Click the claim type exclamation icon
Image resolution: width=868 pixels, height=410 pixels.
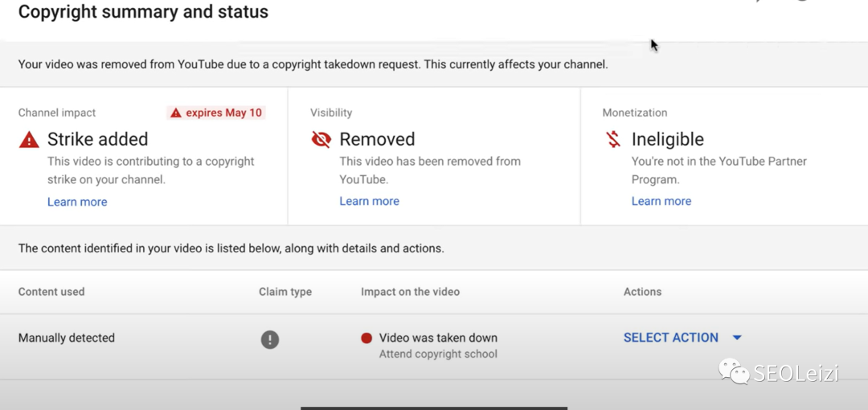[270, 339]
